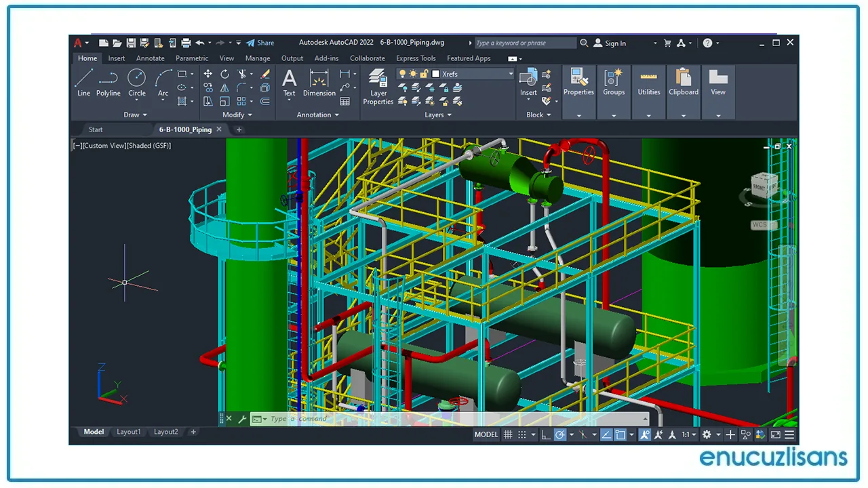This screenshot has width=868, height=488.
Task: Open the Xrefs layer dropdown
Action: point(511,74)
